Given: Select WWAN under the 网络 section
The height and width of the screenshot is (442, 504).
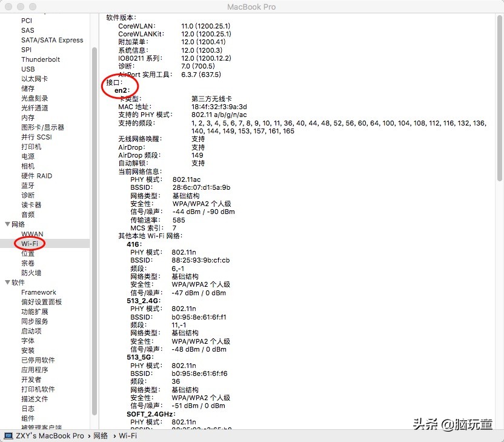Looking at the screenshot, I should 32,234.
